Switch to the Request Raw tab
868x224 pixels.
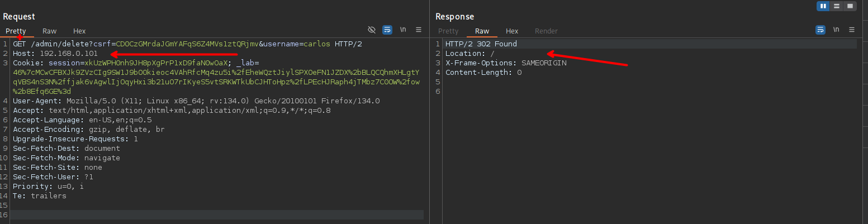coord(50,31)
